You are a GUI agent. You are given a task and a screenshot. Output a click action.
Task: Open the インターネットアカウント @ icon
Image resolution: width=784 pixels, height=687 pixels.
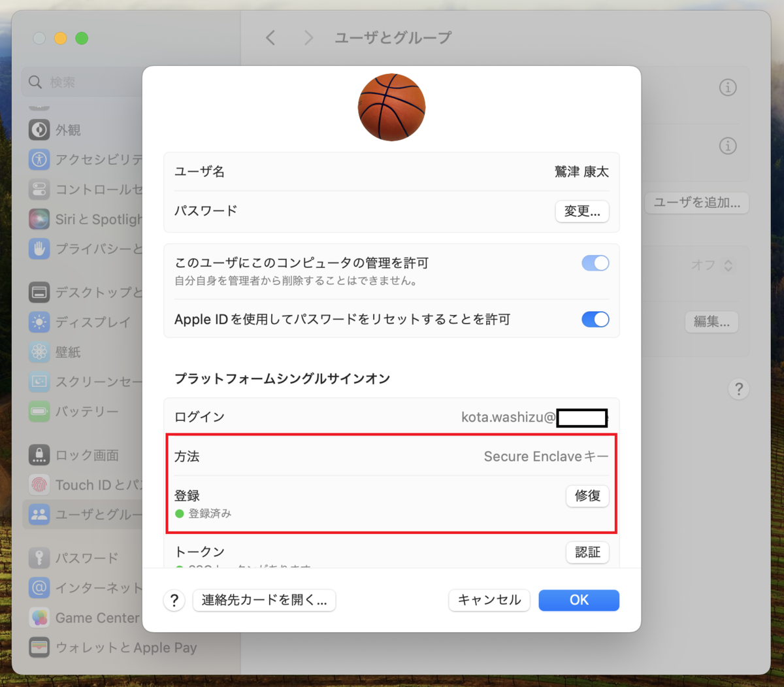[x=39, y=588]
